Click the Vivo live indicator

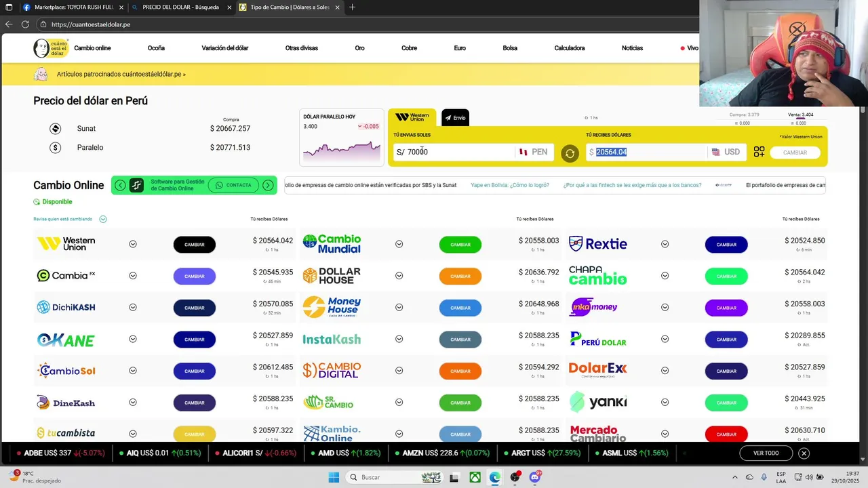[689, 48]
